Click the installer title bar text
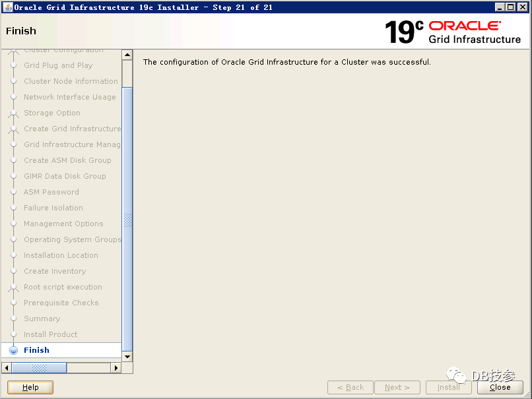The height and width of the screenshot is (399, 532). (x=143, y=7)
